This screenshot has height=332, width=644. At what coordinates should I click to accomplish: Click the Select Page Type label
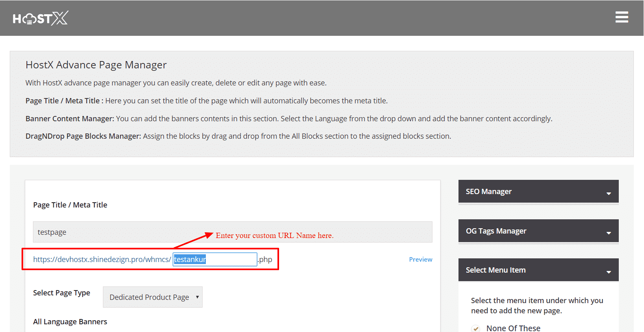coord(61,293)
